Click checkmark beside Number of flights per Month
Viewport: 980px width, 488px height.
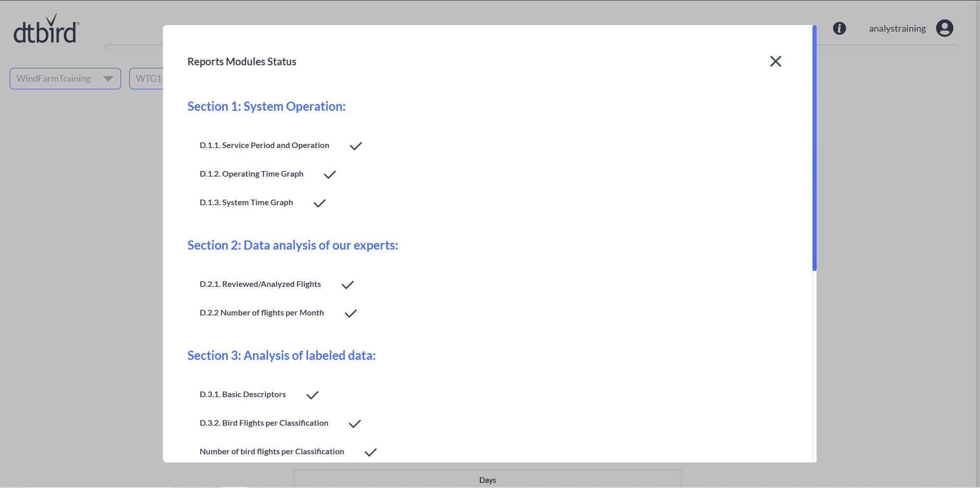pos(350,313)
